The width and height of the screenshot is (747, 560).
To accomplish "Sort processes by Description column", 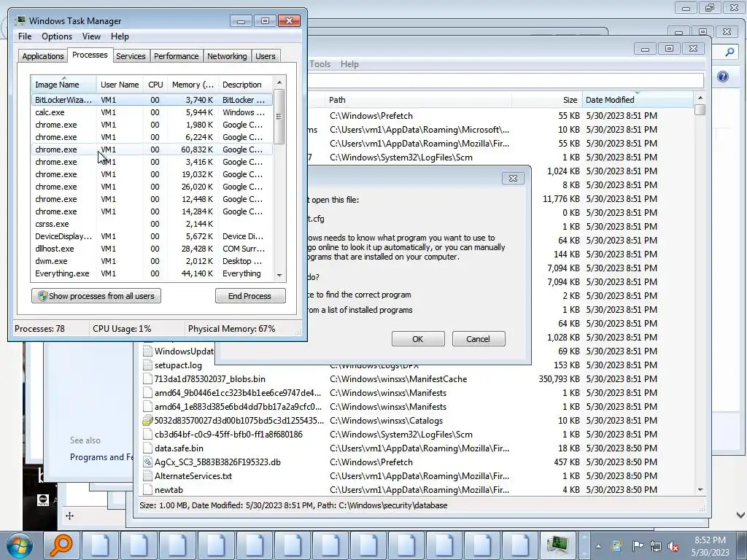I will [x=245, y=85].
